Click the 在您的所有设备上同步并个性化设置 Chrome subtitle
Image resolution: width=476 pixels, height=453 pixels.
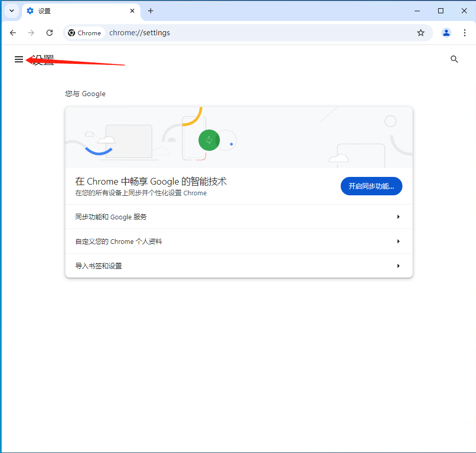click(x=141, y=193)
